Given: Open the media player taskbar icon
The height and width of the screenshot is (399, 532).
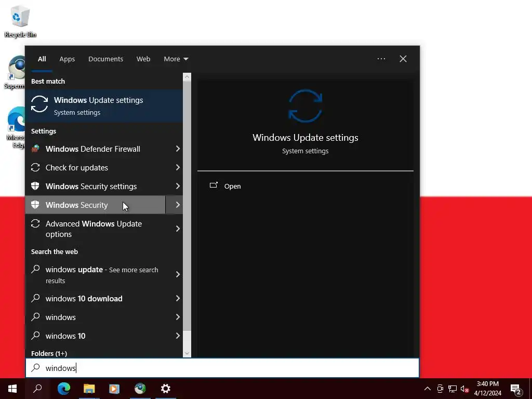Looking at the screenshot, I should pos(114,389).
